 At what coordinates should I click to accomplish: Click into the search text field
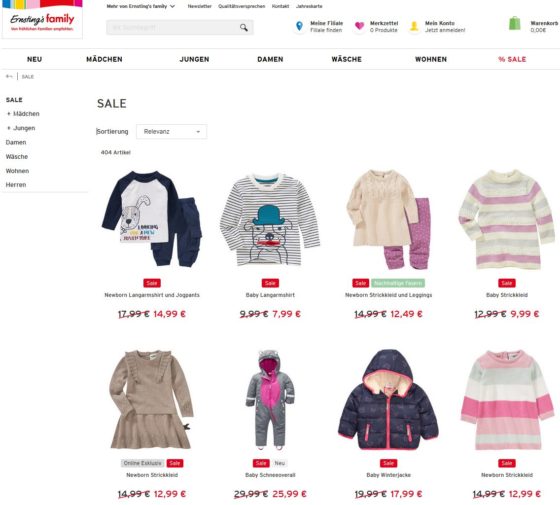pos(173,28)
